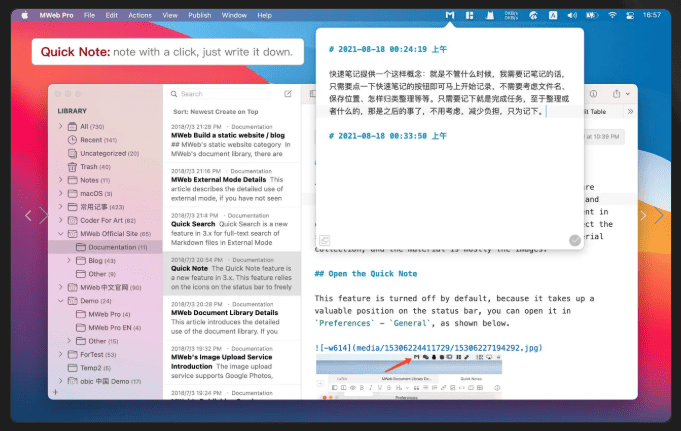Click the Notes folder icon
The image size is (681, 431).
pos(73,180)
